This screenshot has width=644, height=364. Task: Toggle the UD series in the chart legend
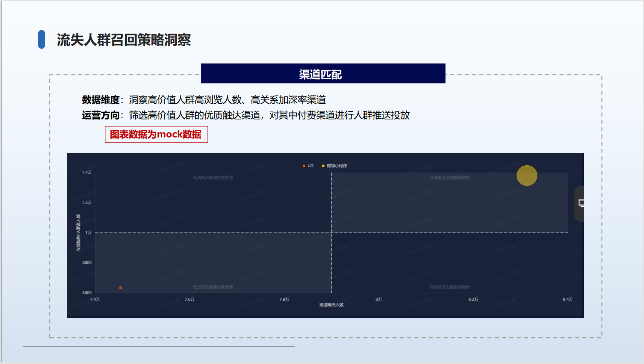pos(308,166)
